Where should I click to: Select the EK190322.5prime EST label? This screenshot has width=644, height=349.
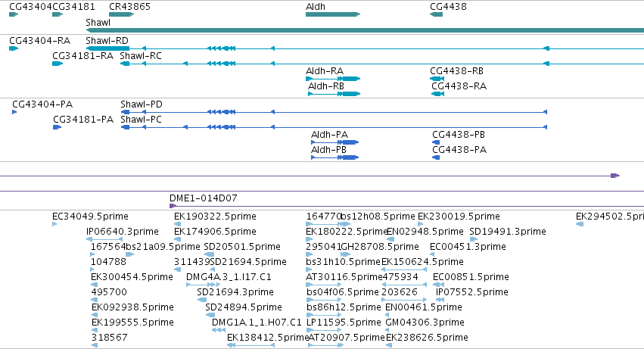tap(215, 217)
